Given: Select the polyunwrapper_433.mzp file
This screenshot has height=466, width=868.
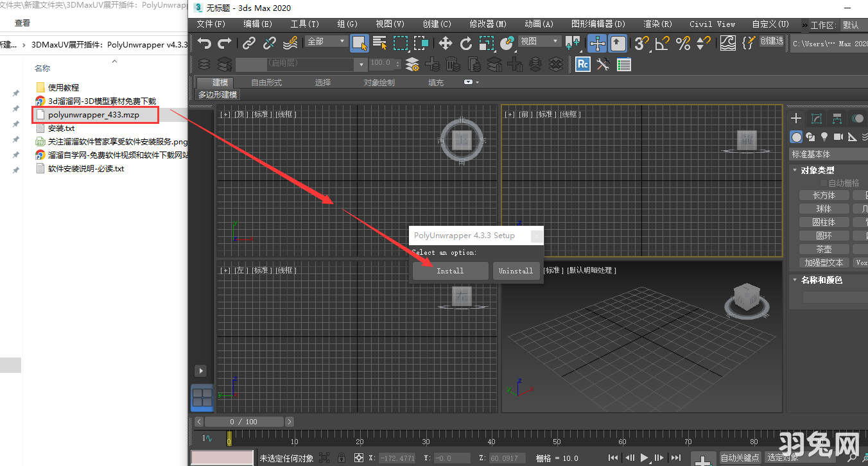Looking at the screenshot, I should click(94, 114).
